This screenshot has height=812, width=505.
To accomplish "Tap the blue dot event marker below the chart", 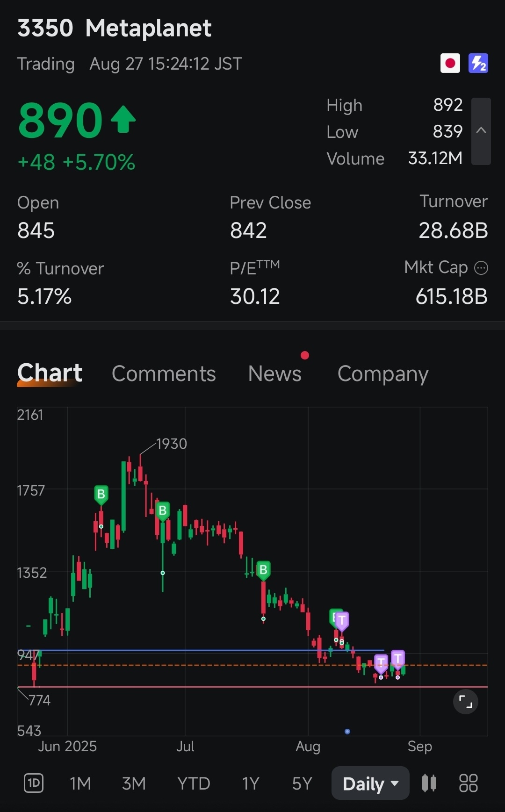I will click(x=347, y=732).
